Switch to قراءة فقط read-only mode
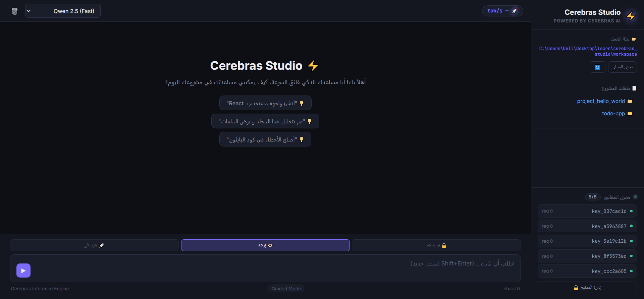644x299 pixels. click(435, 245)
